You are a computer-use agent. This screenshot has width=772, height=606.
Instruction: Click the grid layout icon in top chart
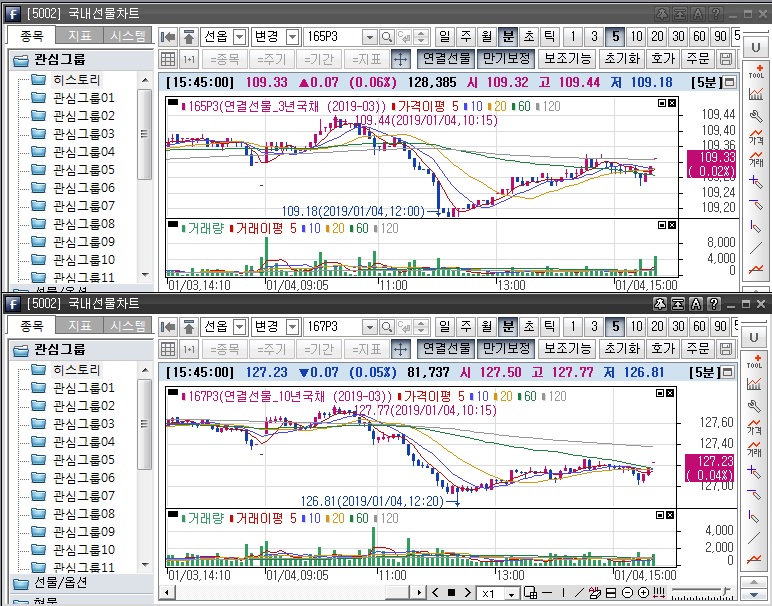[x=168, y=59]
